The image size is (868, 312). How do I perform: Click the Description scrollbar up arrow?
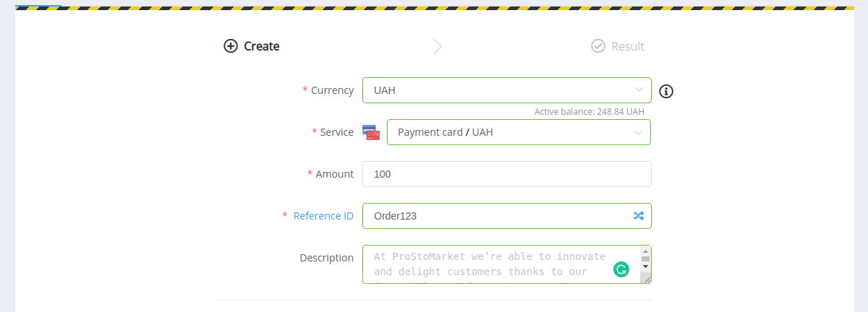click(x=645, y=251)
